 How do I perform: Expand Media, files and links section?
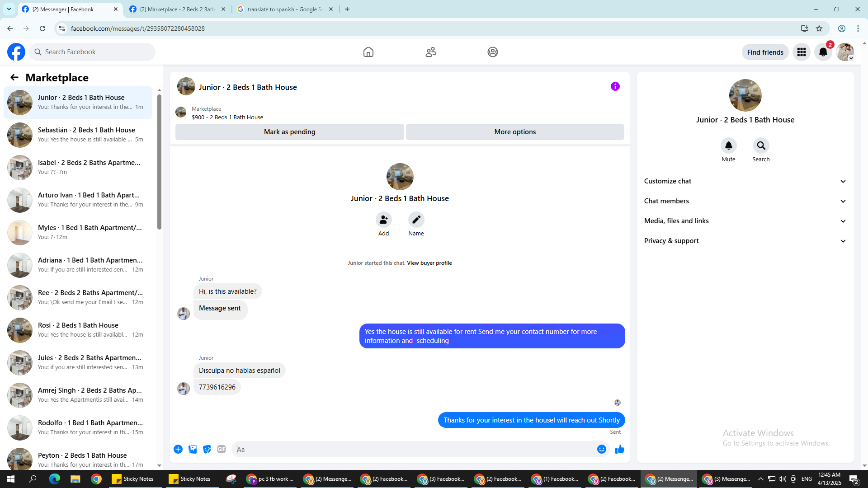click(745, 221)
